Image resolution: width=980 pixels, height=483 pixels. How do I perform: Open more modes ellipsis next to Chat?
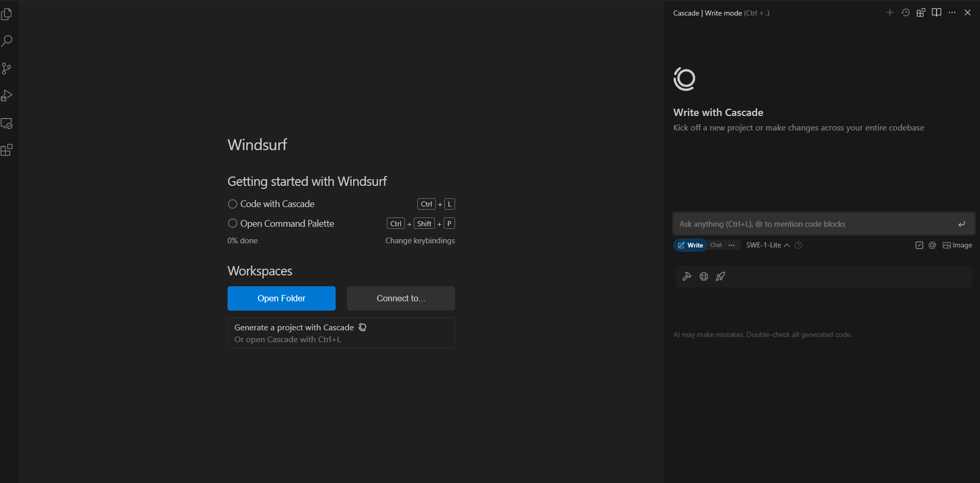pos(732,245)
